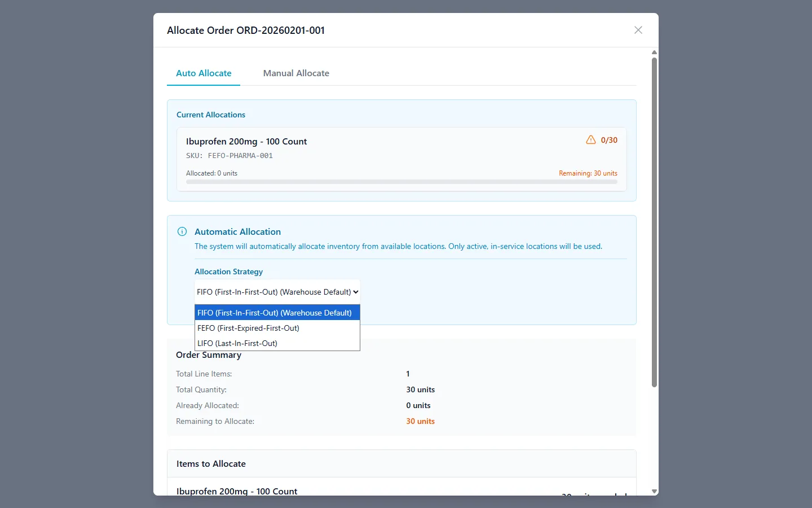Click the warning icon beside 0/30
The image size is (812, 508).
click(590, 139)
